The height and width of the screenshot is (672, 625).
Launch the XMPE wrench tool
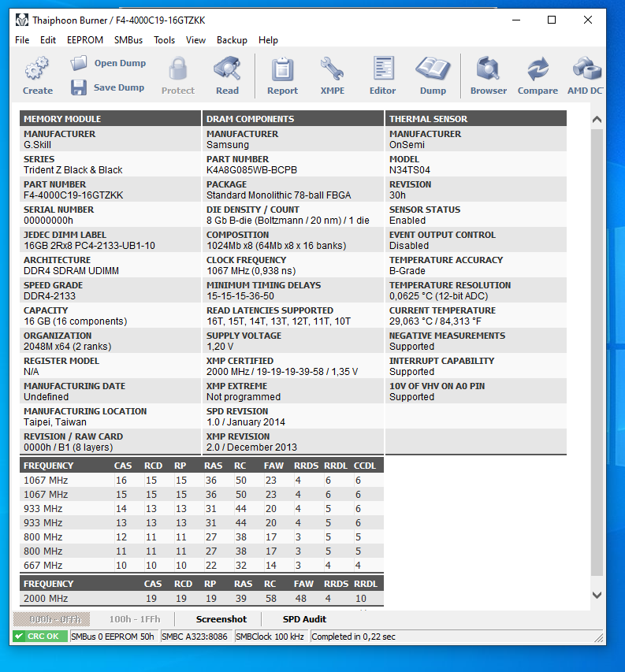point(332,69)
